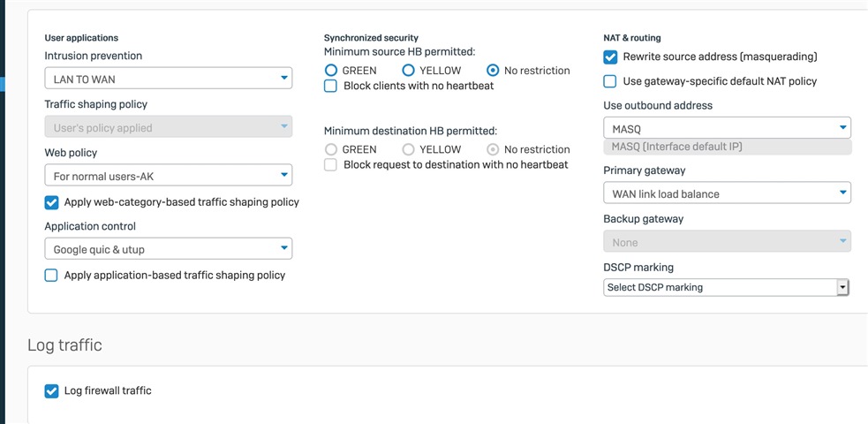868x424 pixels.
Task: Select GREEN for minimum source HB
Action: click(330, 71)
